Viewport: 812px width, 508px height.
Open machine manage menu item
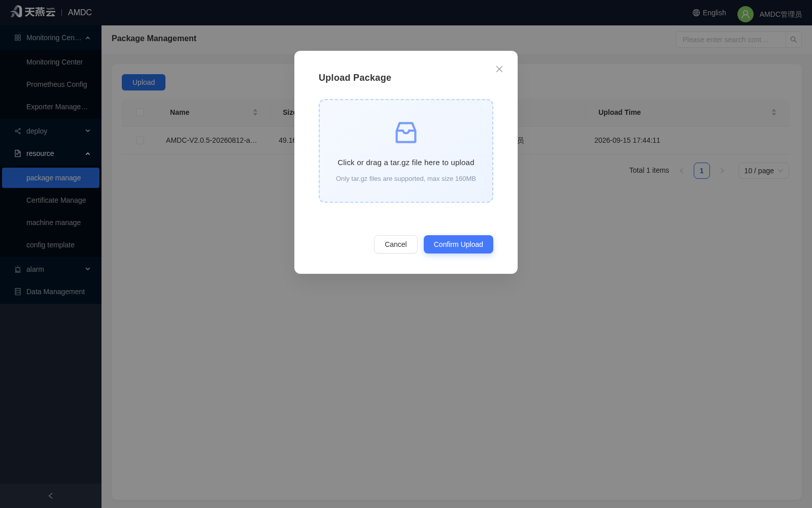[51, 223]
